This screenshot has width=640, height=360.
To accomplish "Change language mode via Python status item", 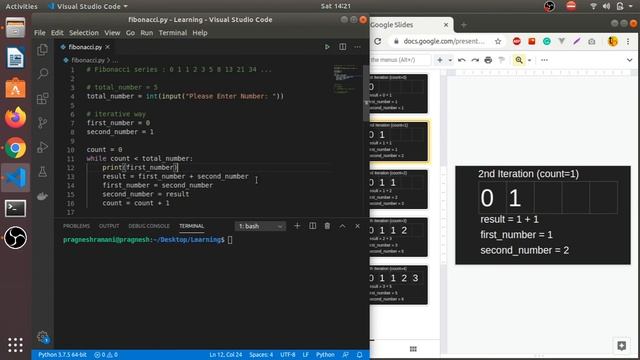I will point(325,355).
